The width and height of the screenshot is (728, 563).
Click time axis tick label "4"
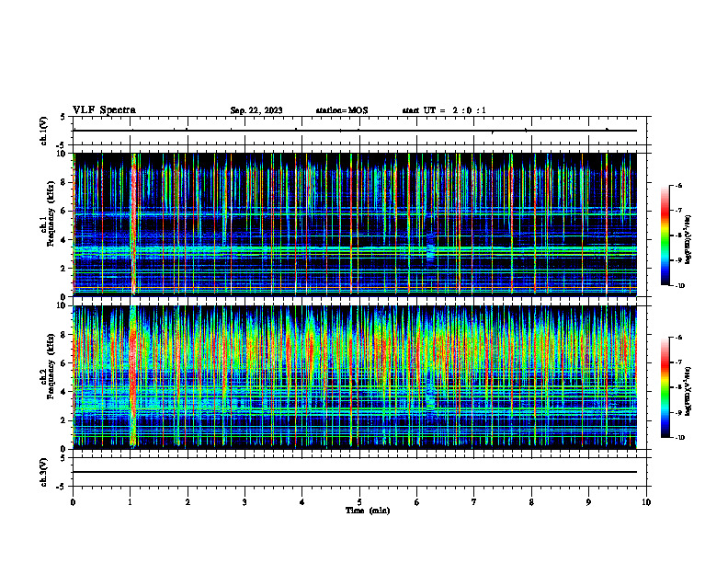[302, 502]
